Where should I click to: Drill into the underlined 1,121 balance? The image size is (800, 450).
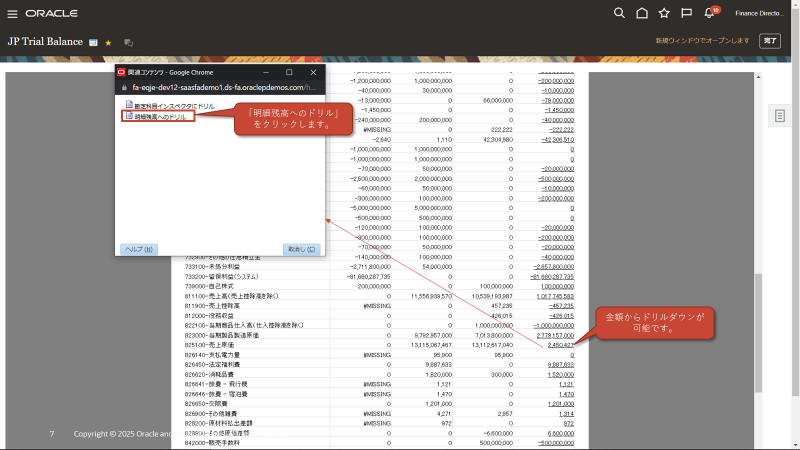click(x=566, y=384)
